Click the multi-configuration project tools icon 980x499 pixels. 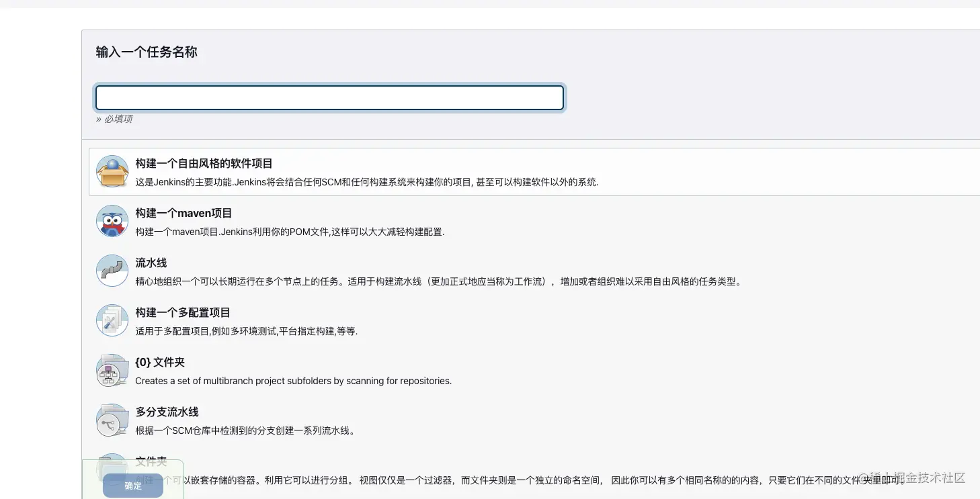tap(112, 320)
